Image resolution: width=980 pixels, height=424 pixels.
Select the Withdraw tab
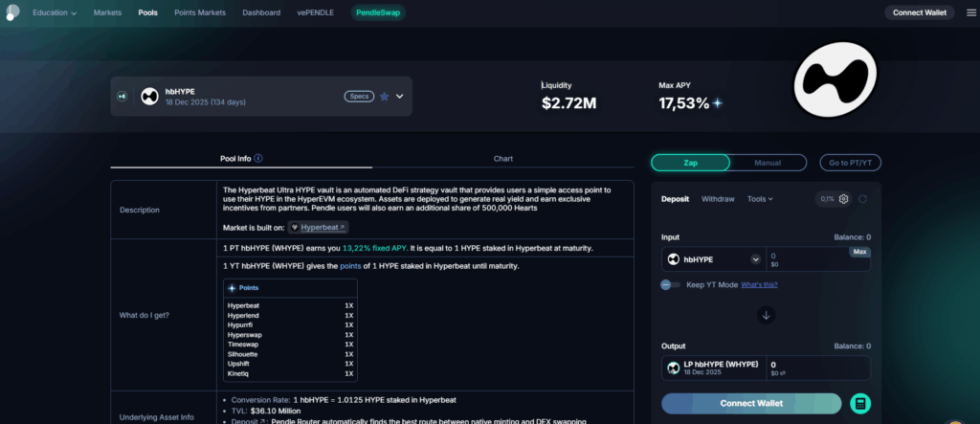[718, 199]
